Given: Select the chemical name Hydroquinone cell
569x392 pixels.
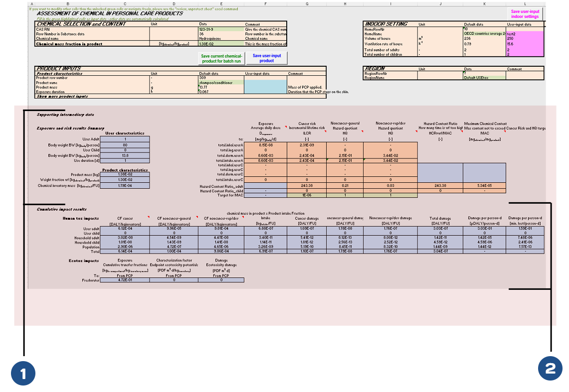Looking at the screenshot, I should tap(221, 38).
